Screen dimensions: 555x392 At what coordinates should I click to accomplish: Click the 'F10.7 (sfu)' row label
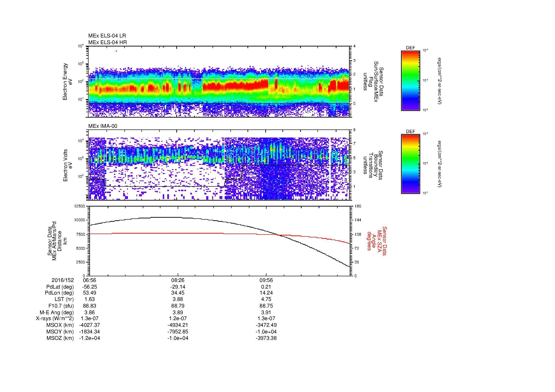[x=61, y=306]
